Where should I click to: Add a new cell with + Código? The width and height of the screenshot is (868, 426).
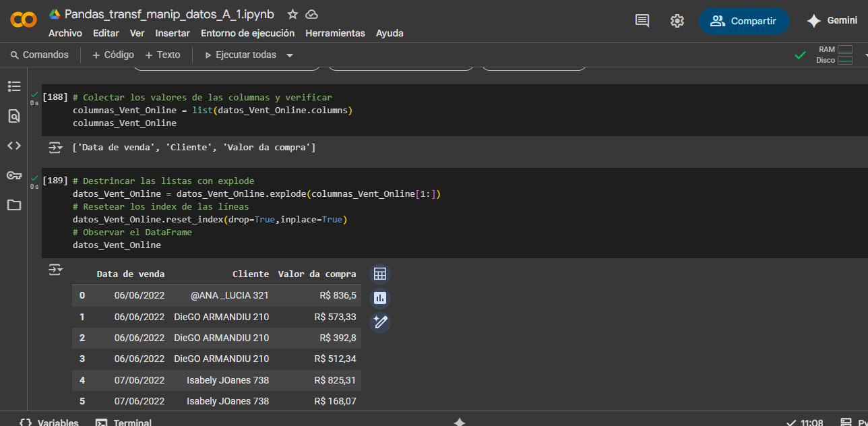(x=113, y=55)
